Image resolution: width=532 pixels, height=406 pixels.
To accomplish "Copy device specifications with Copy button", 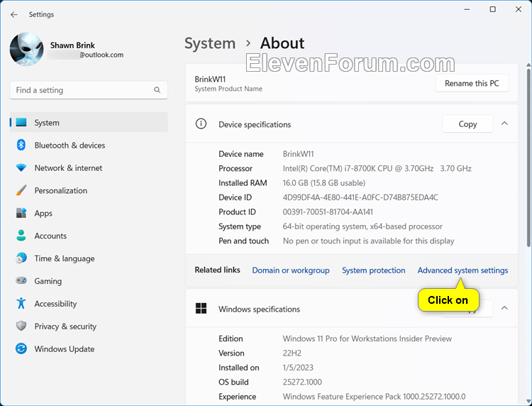I will tap(467, 124).
